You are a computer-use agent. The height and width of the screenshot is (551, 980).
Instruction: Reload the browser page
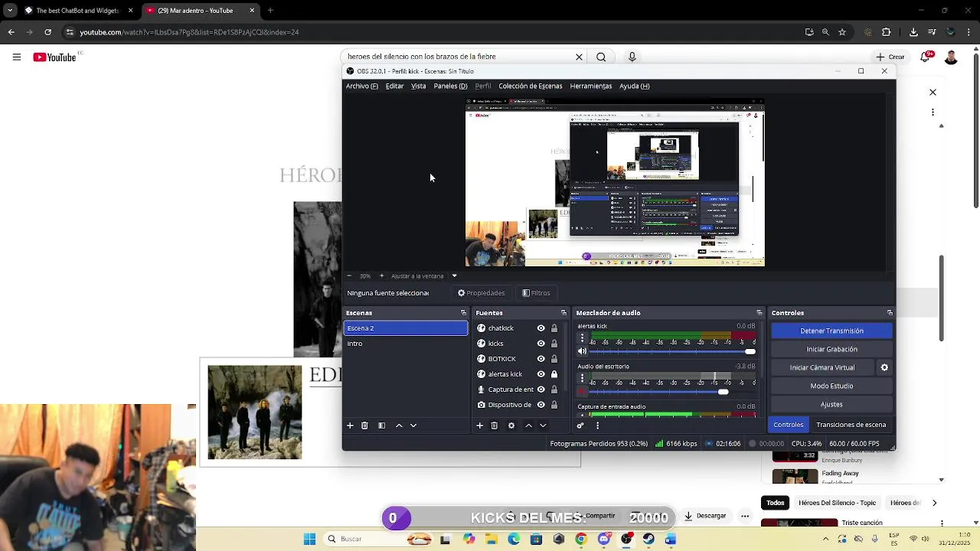[47, 32]
